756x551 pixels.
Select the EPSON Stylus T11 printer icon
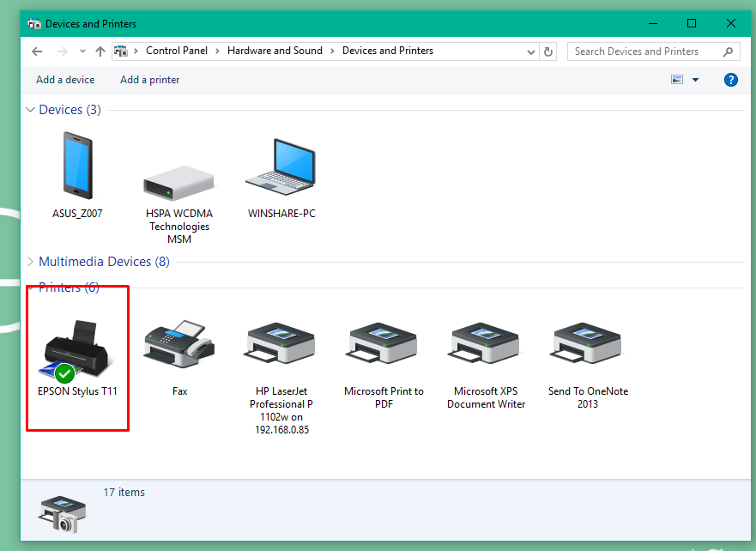pos(76,350)
